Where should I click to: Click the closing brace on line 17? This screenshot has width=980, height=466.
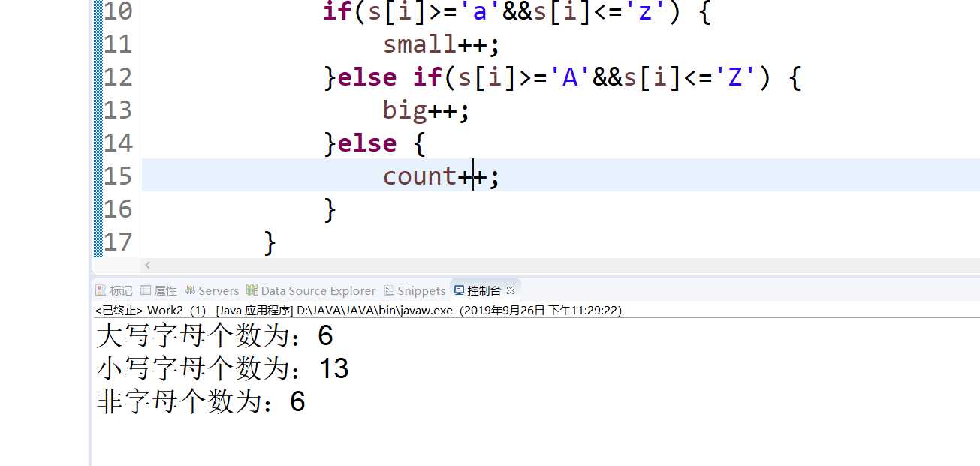click(x=270, y=242)
